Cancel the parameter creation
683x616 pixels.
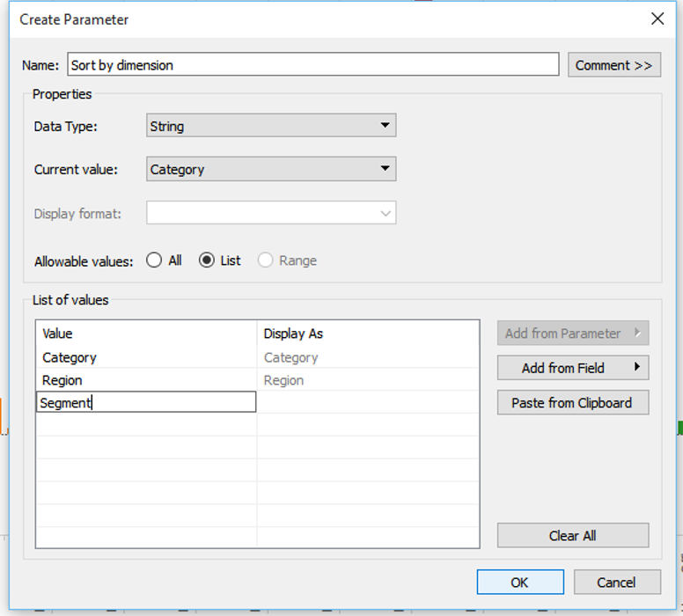point(616,582)
